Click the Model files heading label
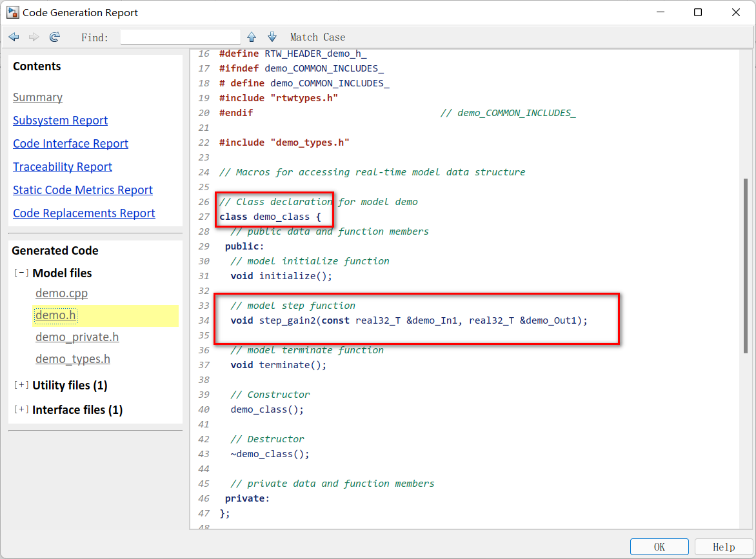 [62, 273]
